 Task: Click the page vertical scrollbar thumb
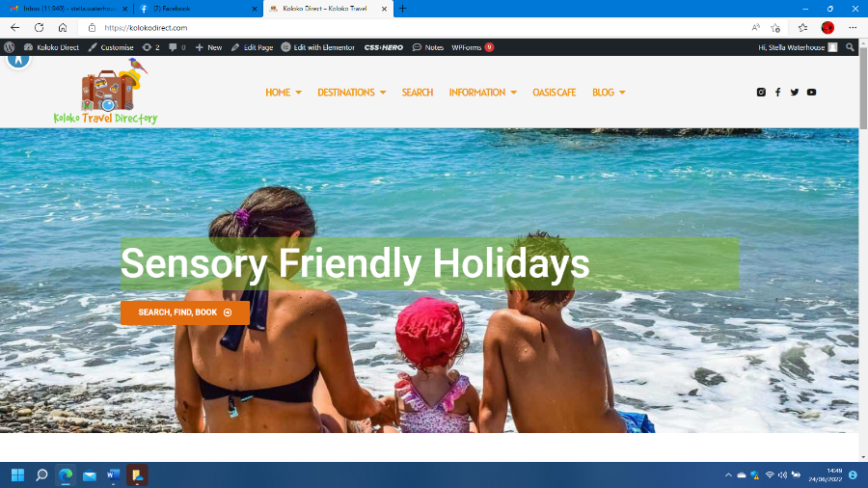tap(863, 89)
